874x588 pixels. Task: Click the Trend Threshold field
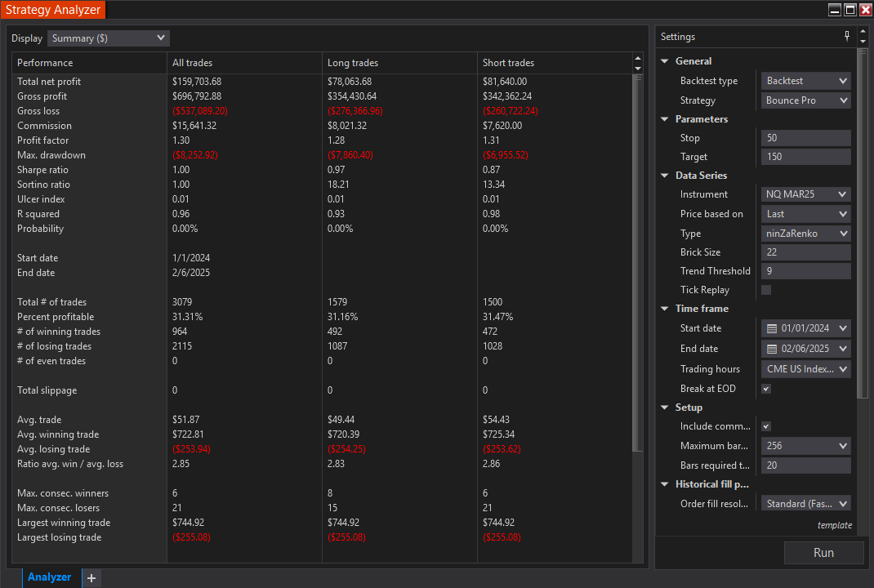(805, 271)
